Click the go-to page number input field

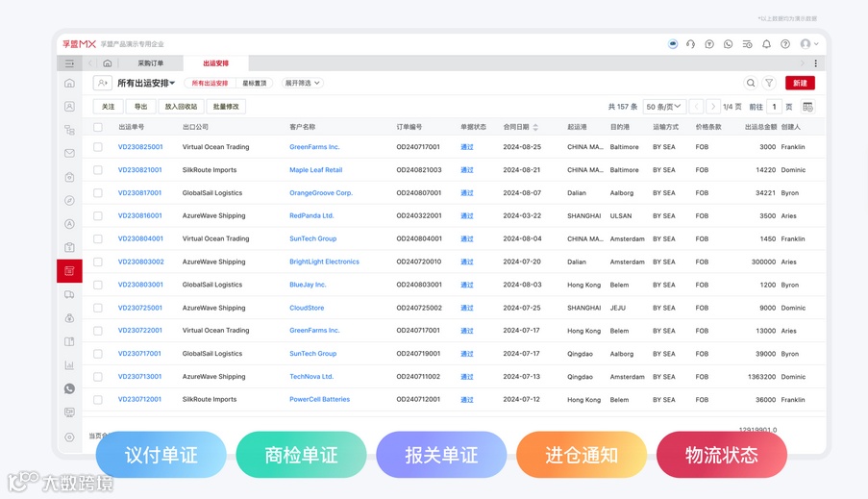pyautogui.click(x=774, y=107)
